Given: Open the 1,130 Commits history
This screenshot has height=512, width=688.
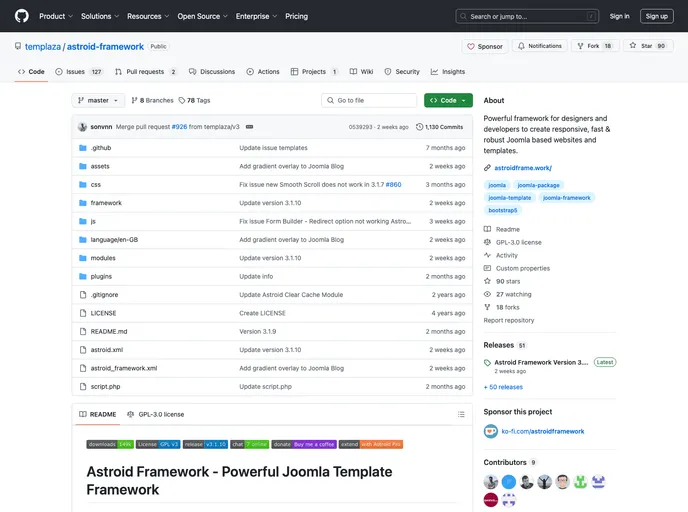Looking at the screenshot, I should (440, 127).
